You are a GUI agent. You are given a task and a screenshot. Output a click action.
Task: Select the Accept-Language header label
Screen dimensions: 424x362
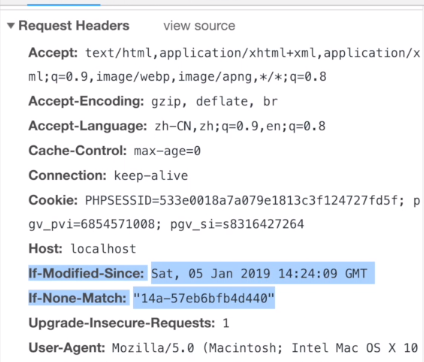[x=88, y=126]
